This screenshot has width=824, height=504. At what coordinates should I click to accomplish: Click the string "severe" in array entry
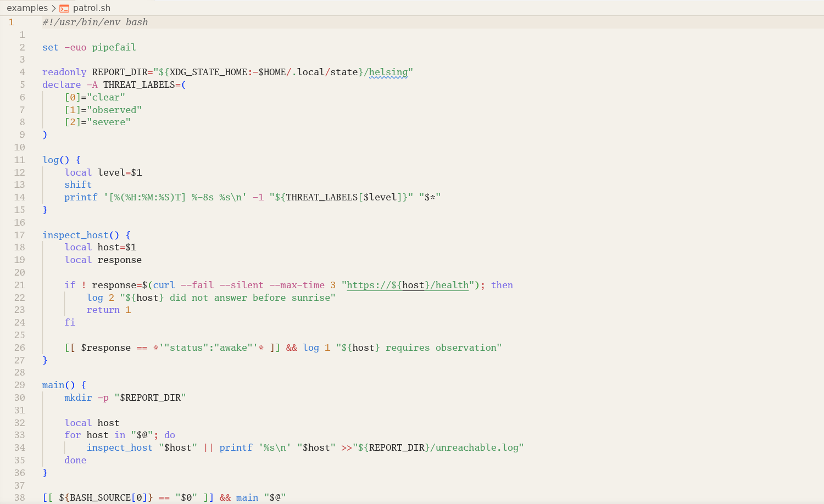tap(109, 122)
